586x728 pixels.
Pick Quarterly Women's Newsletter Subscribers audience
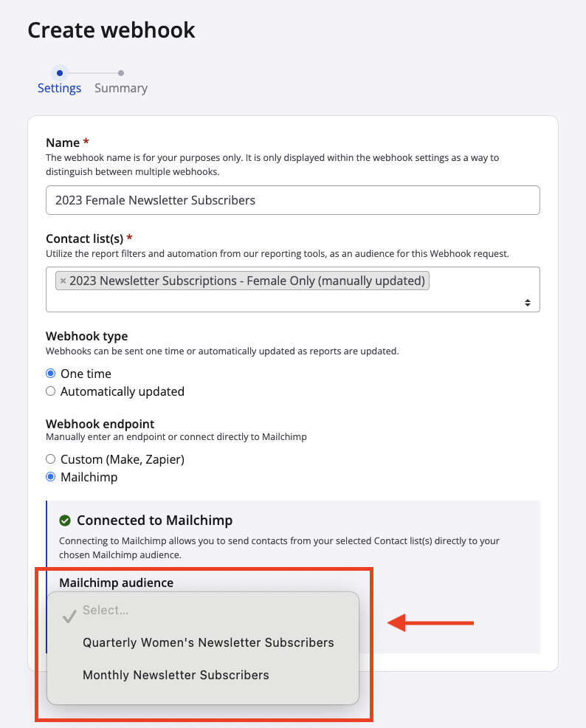click(x=208, y=642)
